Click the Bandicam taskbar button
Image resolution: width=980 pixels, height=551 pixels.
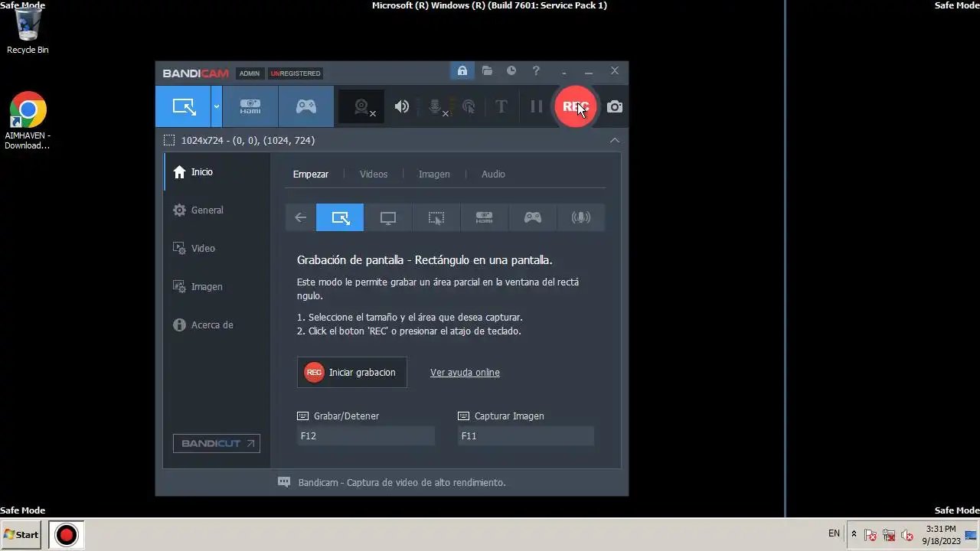click(x=66, y=534)
